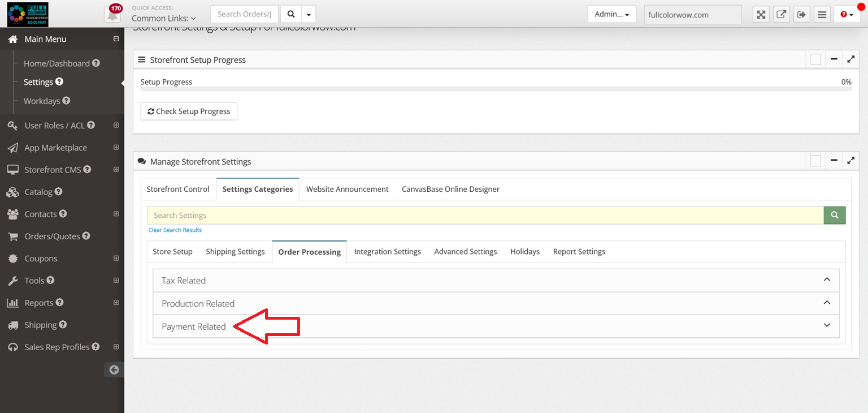The width and height of the screenshot is (868, 413).
Task: Open the Website Announcement tab
Action: [347, 189]
